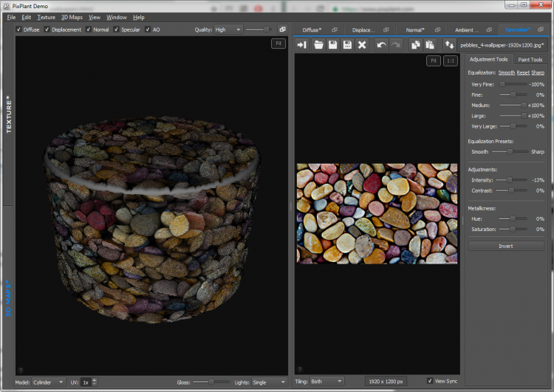Click the copy map icon
The width and height of the screenshot is (554, 392).
(415, 45)
